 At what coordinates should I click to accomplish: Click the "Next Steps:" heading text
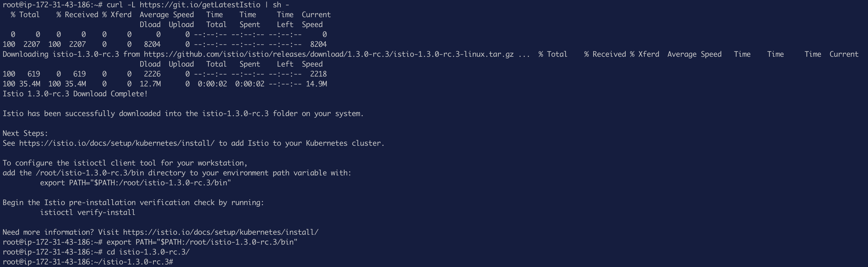point(25,134)
